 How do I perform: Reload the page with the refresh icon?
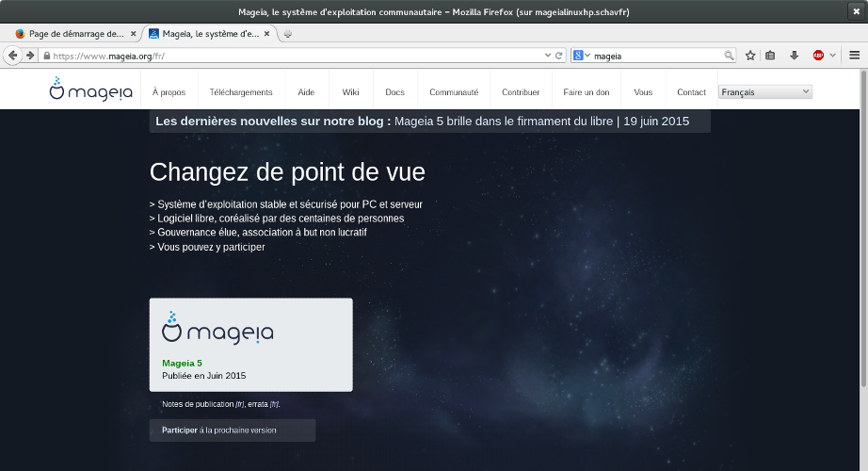(559, 56)
